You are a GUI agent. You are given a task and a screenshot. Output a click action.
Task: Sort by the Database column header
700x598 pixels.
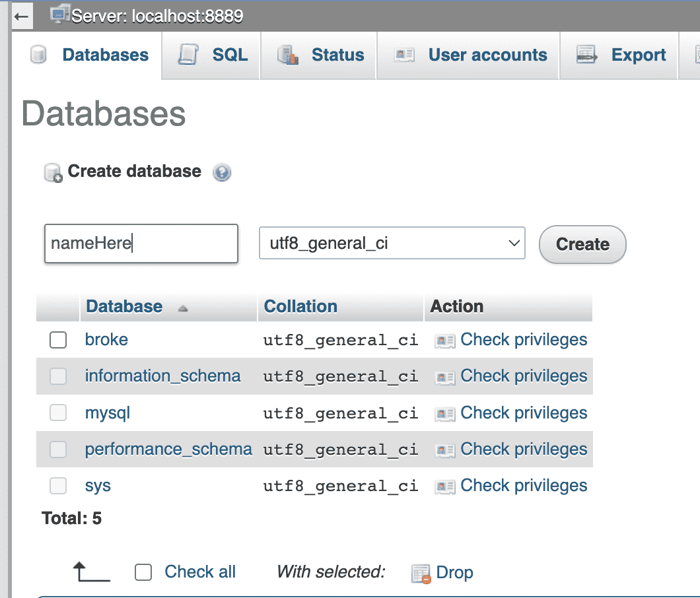[x=124, y=306]
